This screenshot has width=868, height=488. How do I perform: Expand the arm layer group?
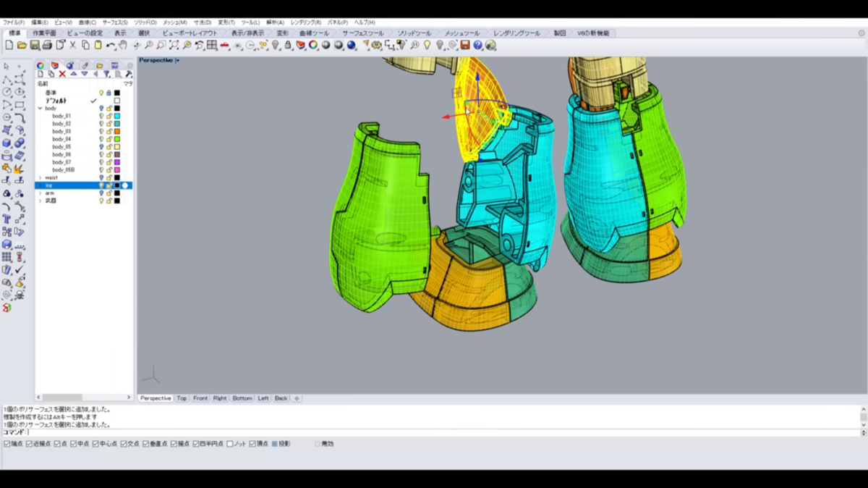click(40, 193)
